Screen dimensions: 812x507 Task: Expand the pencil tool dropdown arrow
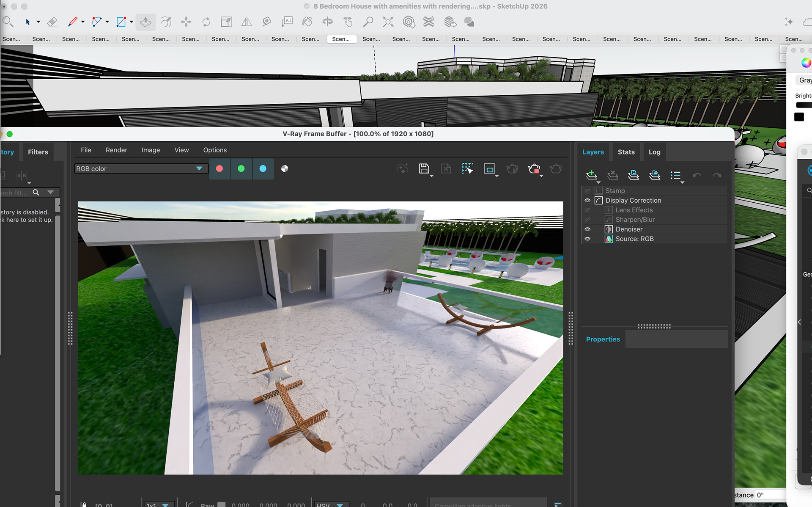point(83,22)
